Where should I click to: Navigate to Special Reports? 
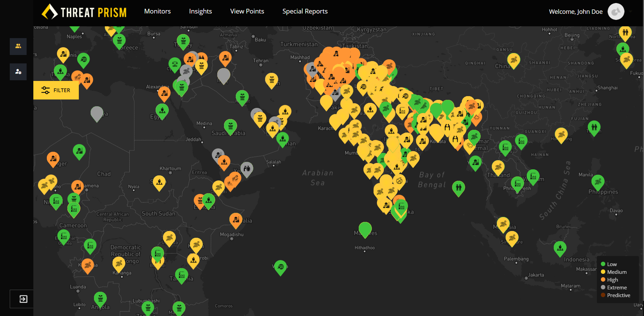[x=305, y=11]
